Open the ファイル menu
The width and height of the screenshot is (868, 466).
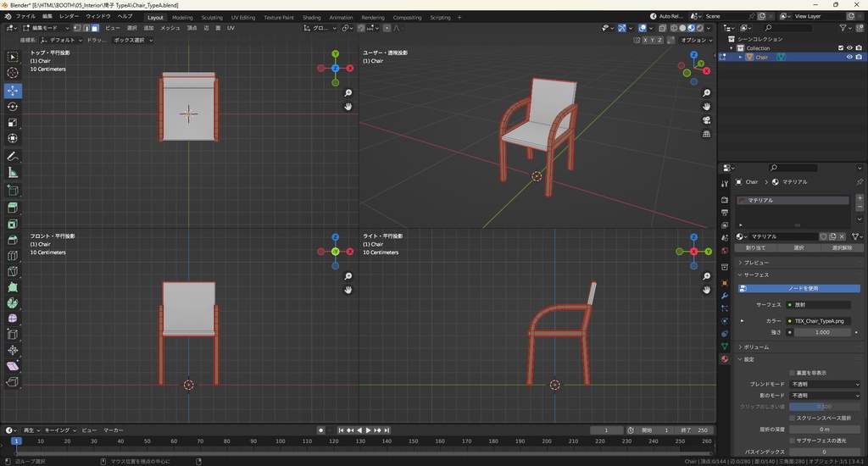point(25,16)
